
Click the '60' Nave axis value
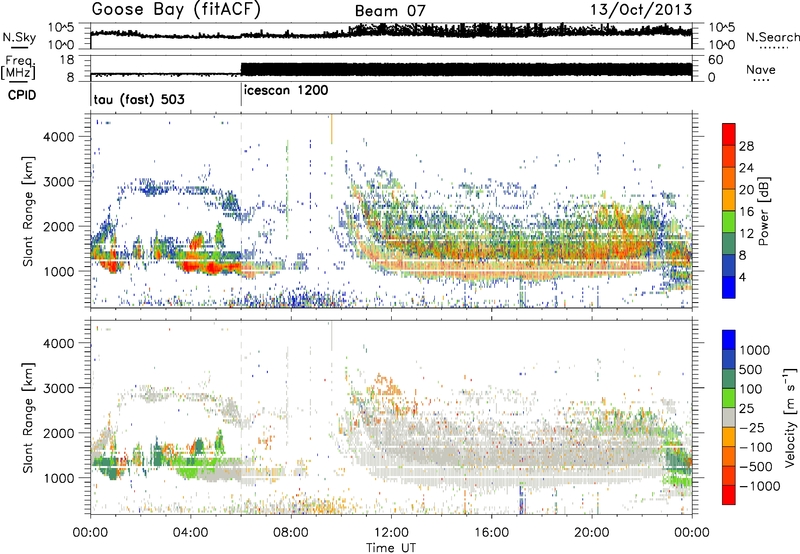(716, 60)
